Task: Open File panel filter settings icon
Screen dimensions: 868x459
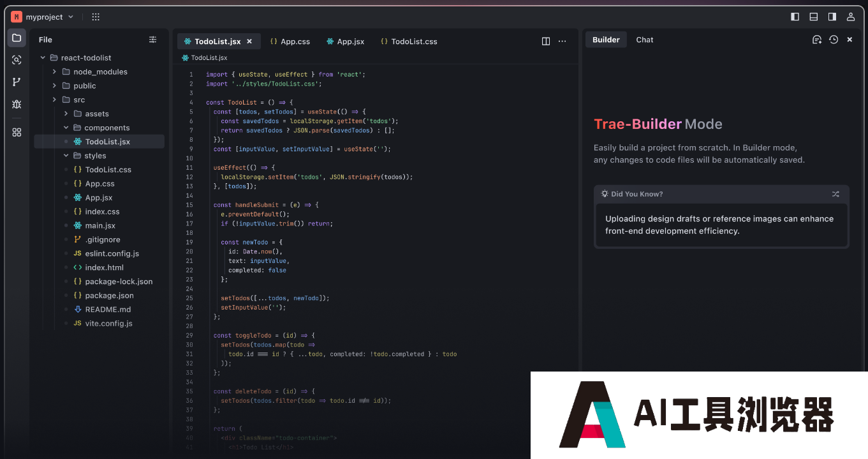Action: [x=152, y=40]
